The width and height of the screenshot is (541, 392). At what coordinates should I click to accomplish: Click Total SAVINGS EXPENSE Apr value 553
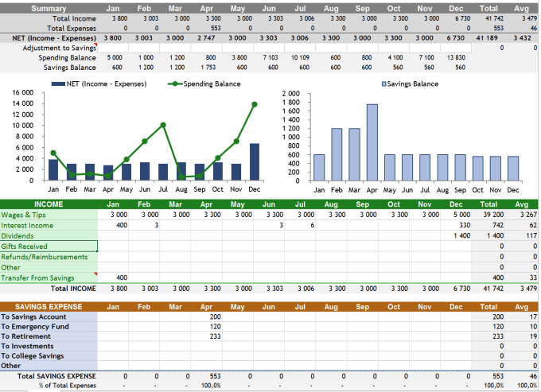[x=216, y=376]
